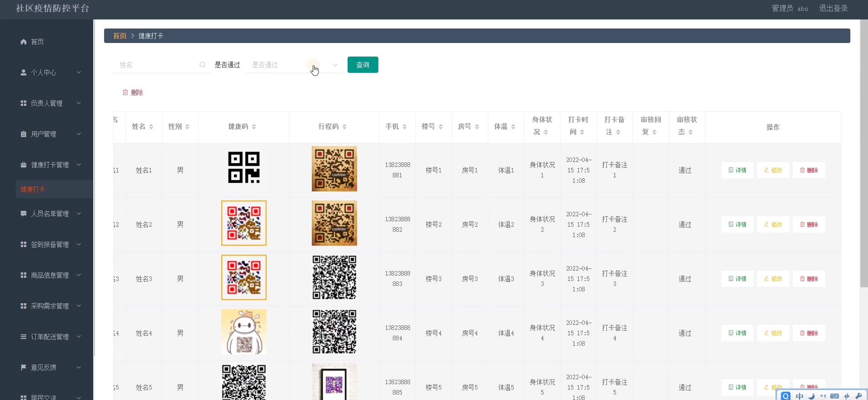This screenshot has width=868, height=400.
Task: Click 修改 for 姓名1 row
Action: point(773,170)
